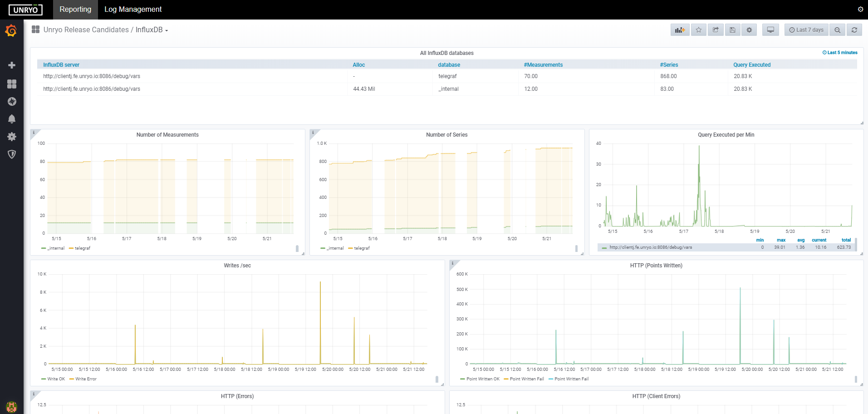Open user avatar at sidebar bottom
Image resolution: width=868 pixels, height=414 pixels.
tap(12, 407)
